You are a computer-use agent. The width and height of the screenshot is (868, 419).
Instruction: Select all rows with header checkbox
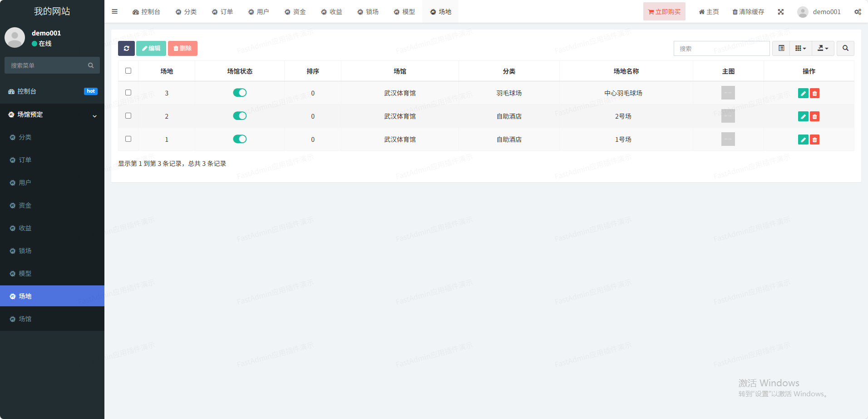click(x=128, y=71)
